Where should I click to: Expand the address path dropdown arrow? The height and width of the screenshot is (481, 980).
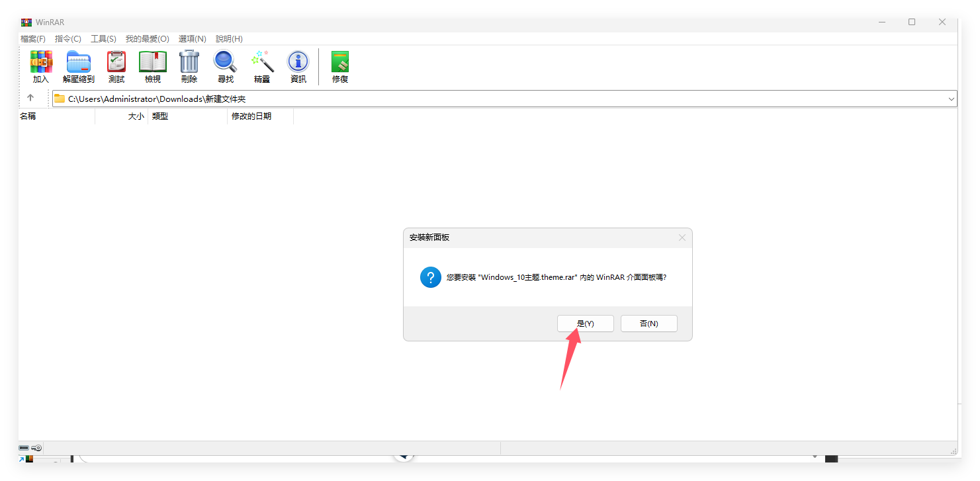coord(952,99)
